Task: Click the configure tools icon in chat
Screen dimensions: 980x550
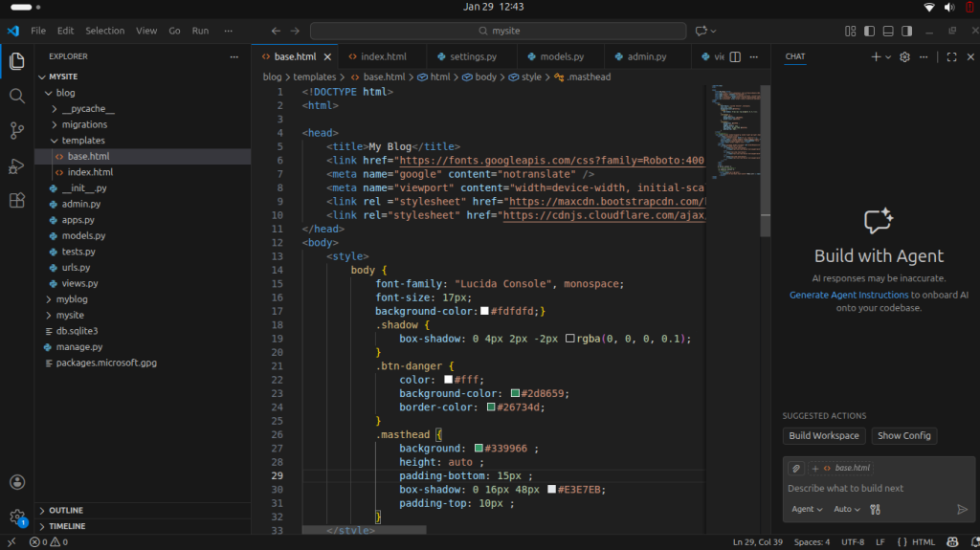Action: (x=875, y=509)
